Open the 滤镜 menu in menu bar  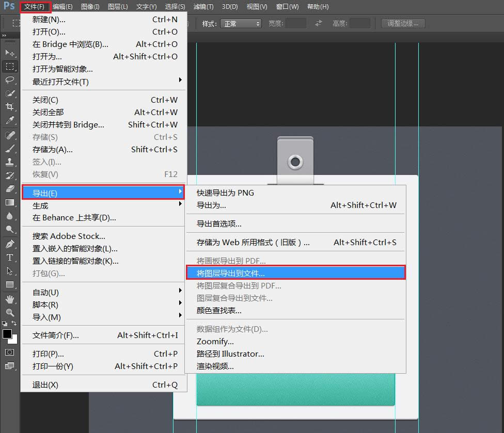pyautogui.click(x=202, y=7)
